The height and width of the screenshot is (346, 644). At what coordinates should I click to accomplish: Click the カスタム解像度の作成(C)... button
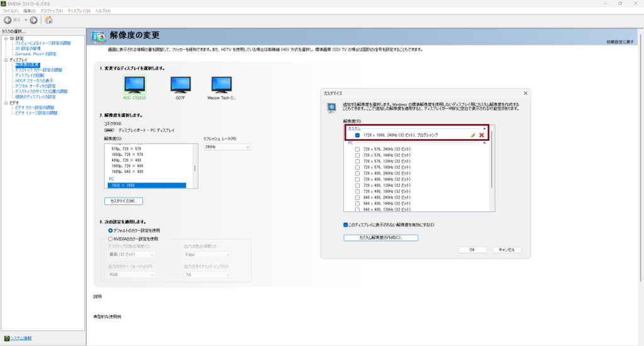(x=380, y=238)
